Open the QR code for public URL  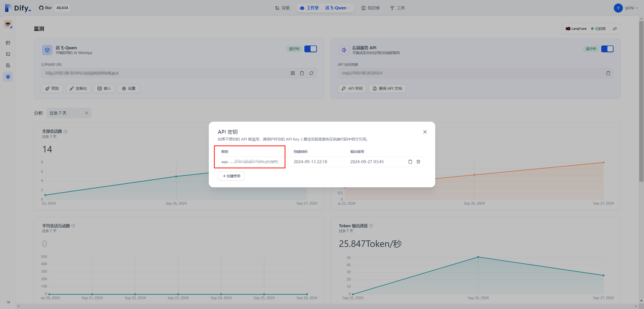[x=293, y=73]
